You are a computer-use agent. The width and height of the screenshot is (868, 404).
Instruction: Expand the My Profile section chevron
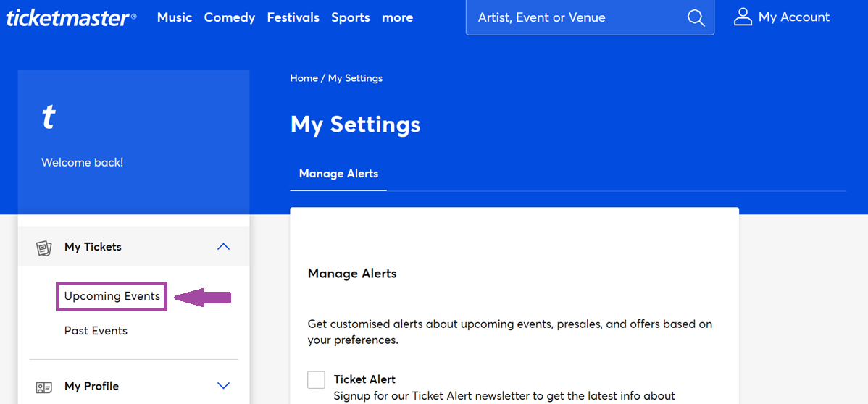[223, 386]
